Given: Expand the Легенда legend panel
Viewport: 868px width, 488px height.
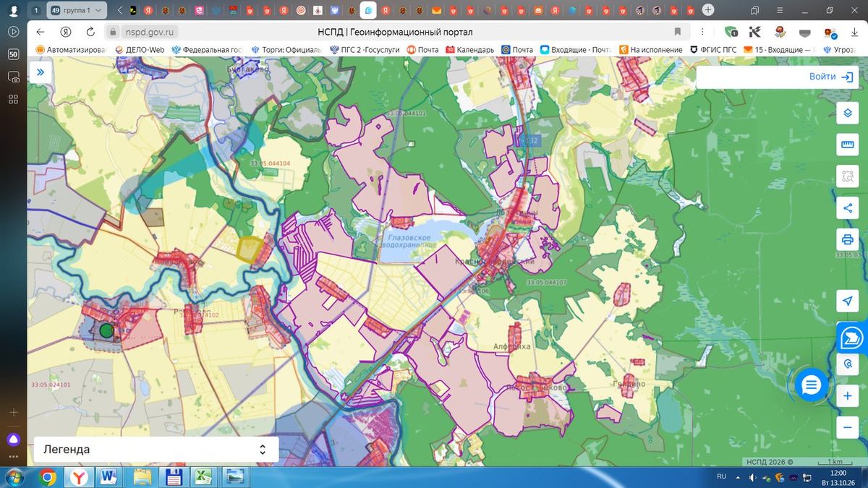Looking at the screenshot, I should [x=156, y=449].
